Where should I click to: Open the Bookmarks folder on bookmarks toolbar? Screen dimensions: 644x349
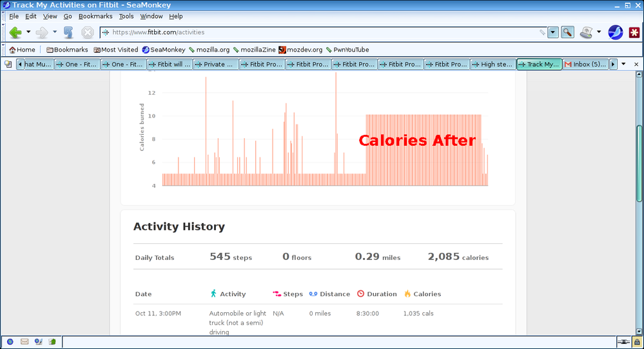tap(67, 50)
